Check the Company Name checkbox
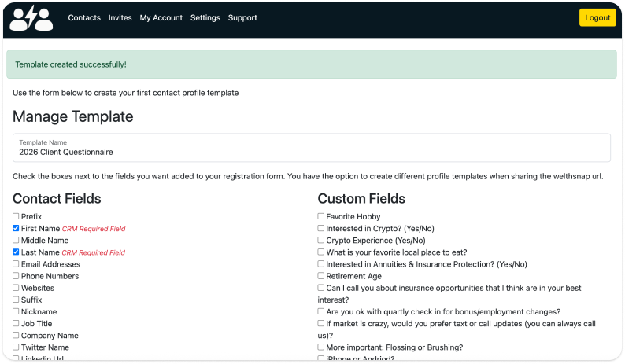Image resolution: width=625 pixels, height=364 pixels. tap(17, 336)
